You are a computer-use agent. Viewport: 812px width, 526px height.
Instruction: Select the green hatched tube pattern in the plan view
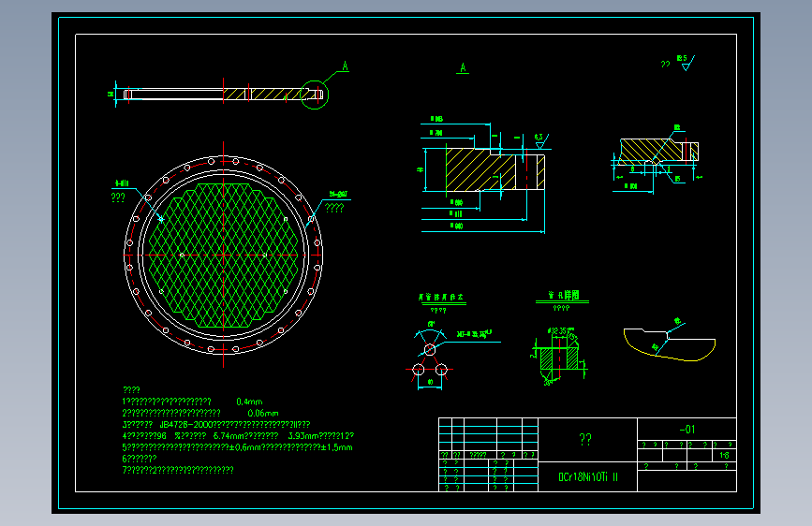coord(223,256)
